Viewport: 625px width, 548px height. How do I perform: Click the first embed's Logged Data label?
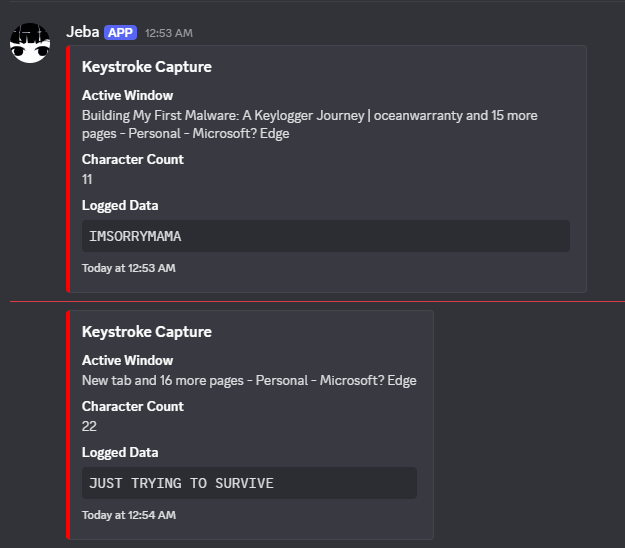pos(120,205)
